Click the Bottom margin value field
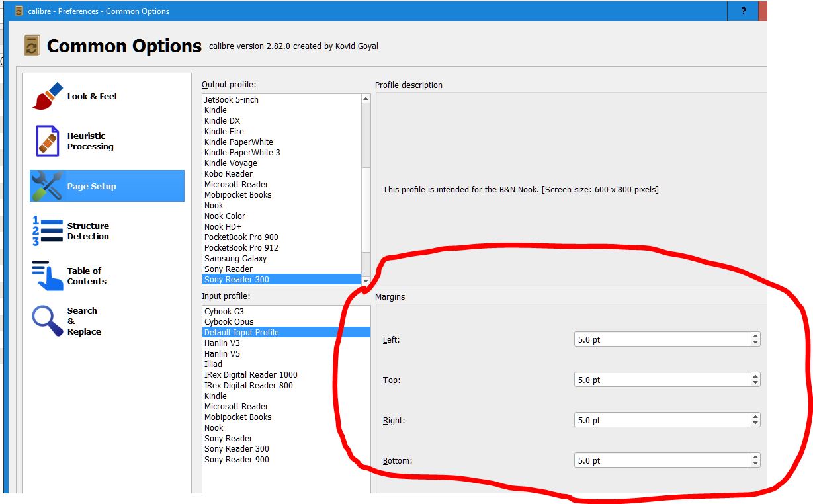The image size is (813, 504). [662, 460]
